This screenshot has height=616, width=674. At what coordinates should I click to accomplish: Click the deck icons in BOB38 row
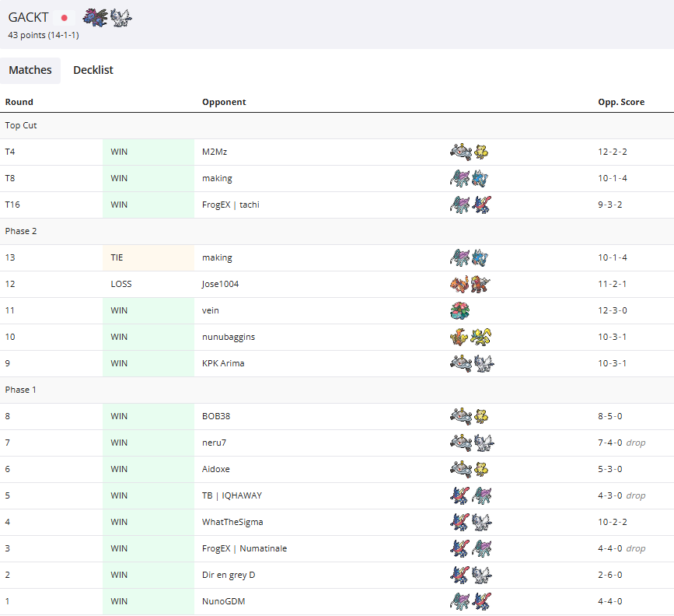[469, 416]
